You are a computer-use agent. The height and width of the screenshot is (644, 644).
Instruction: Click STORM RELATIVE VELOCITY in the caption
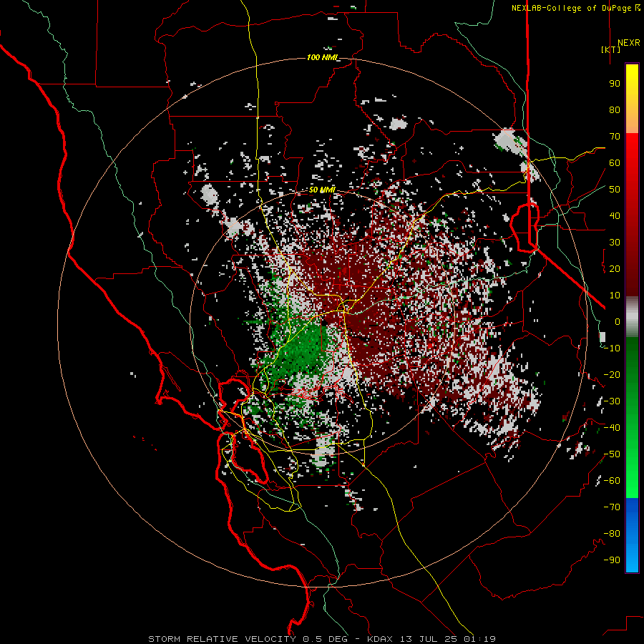click(222, 639)
